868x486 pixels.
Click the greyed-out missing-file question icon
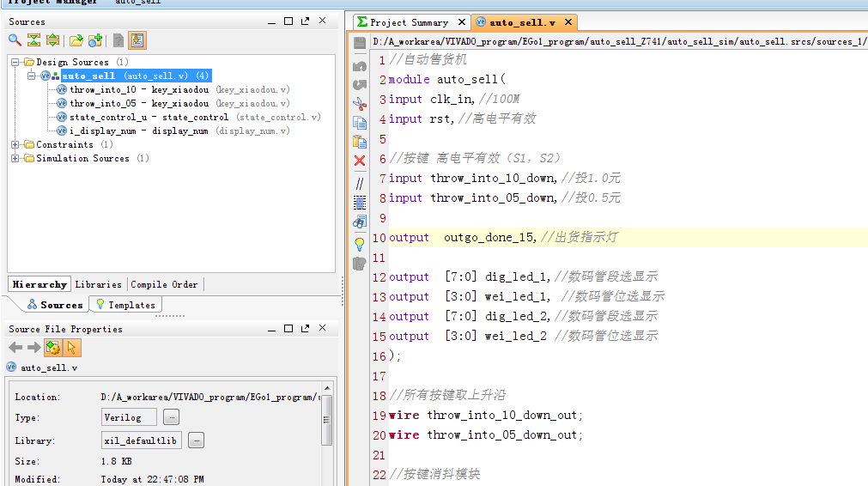click(x=118, y=39)
